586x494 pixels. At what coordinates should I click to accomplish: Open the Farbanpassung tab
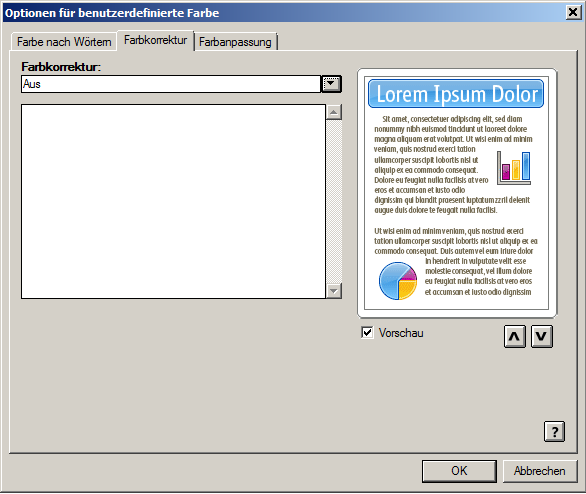[235, 42]
